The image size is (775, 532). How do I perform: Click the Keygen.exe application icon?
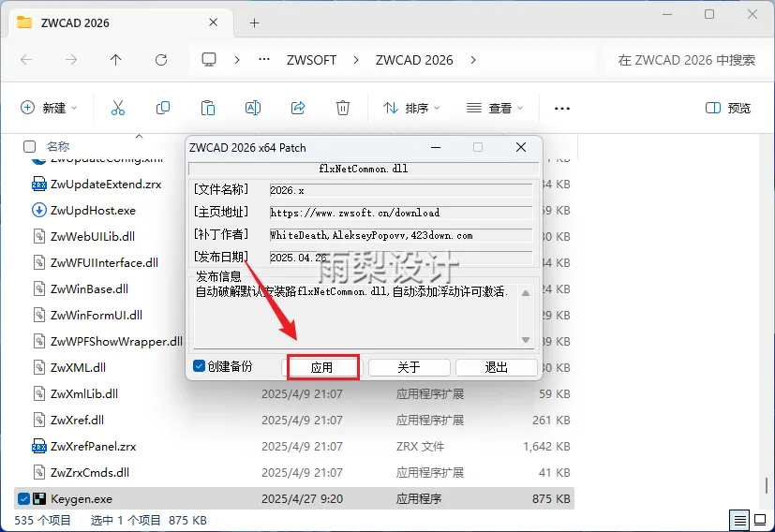(x=39, y=499)
